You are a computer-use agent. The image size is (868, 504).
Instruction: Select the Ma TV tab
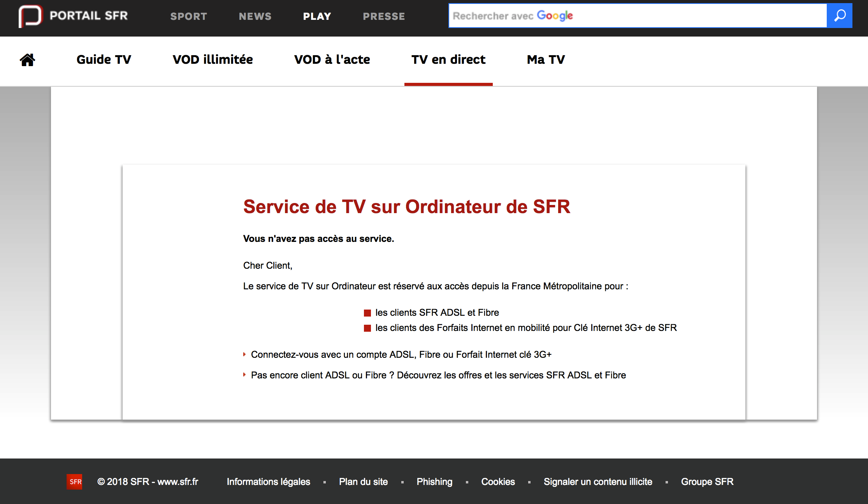pyautogui.click(x=546, y=59)
